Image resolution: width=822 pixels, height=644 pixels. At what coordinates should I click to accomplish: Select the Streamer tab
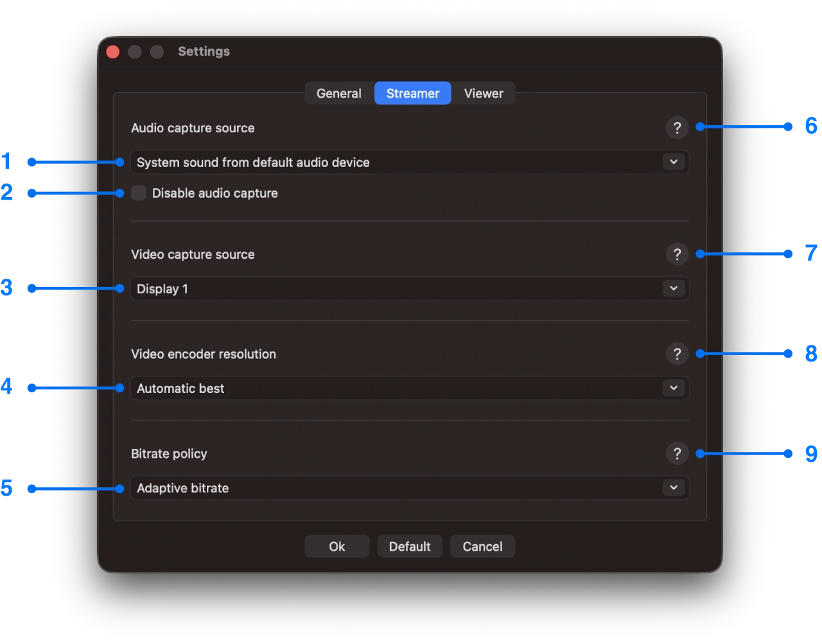click(x=412, y=93)
